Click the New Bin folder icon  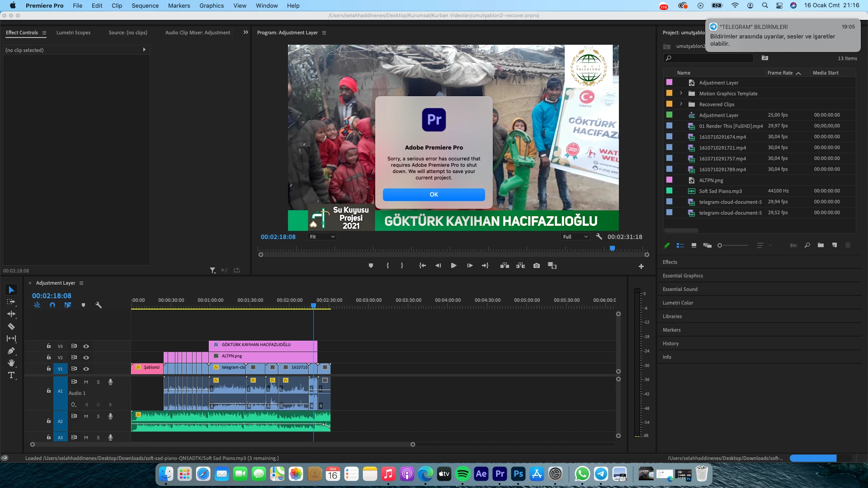pyautogui.click(x=821, y=245)
